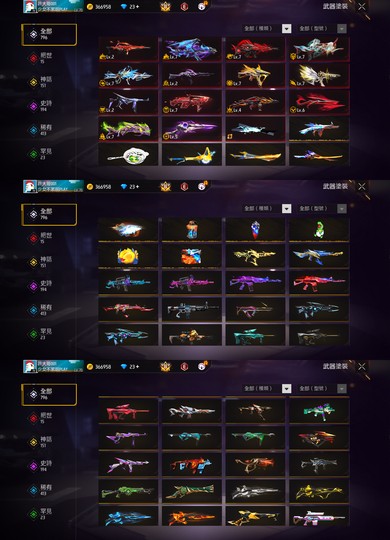This screenshot has width=390, height=540.
Task: Select the flaming white fist skin
Action: [128, 229]
